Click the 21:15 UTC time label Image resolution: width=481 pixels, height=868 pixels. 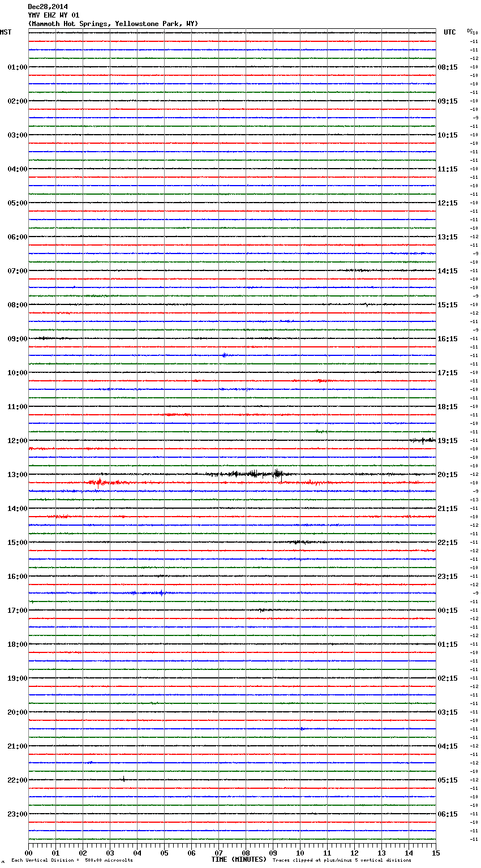(x=448, y=509)
